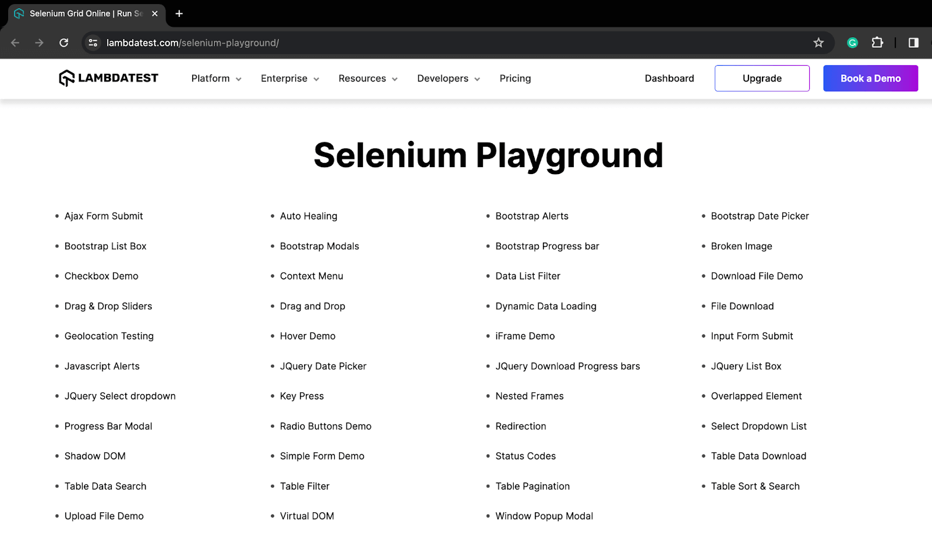Viewport: 932px width, 560px height.
Task: Open Bootstrap Modals link
Action: click(x=320, y=246)
